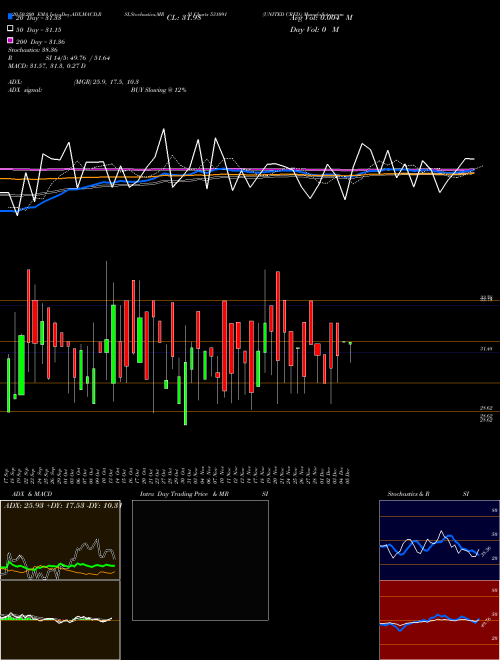Click the 'Stochastics & R' panel title

point(408,494)
